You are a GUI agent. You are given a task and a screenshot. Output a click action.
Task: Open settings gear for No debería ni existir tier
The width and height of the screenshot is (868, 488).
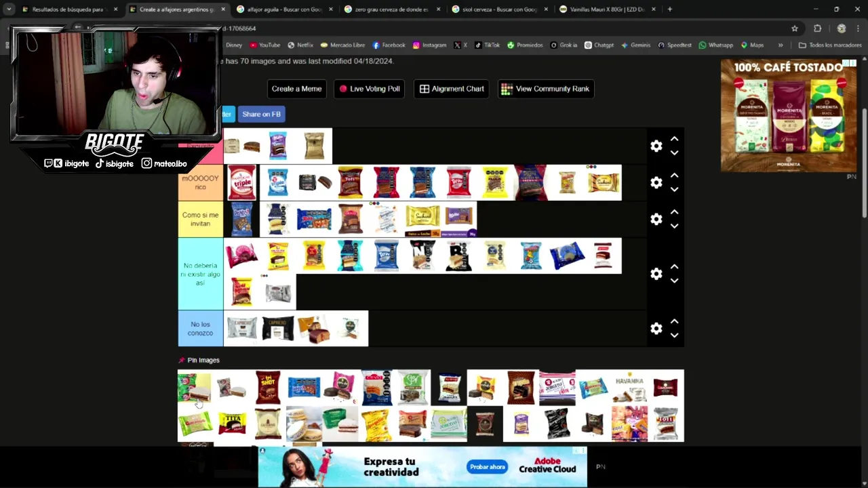coord(656,274)
